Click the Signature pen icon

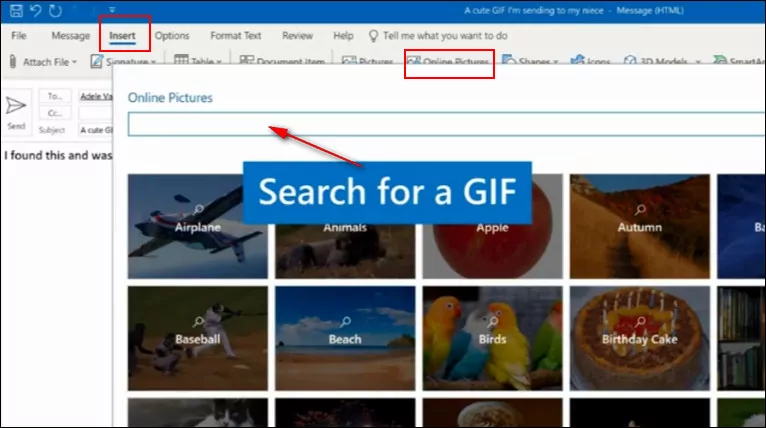[97, 61]
